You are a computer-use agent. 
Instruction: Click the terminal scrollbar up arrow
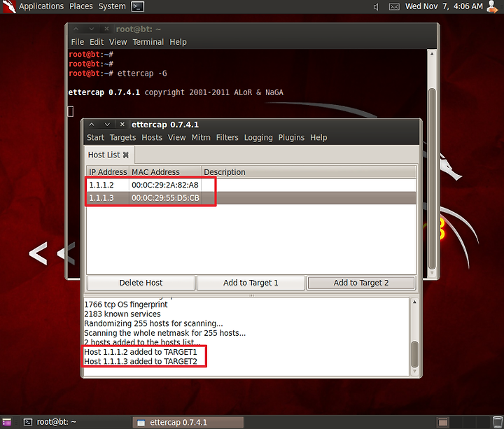(x=432, y=54)
